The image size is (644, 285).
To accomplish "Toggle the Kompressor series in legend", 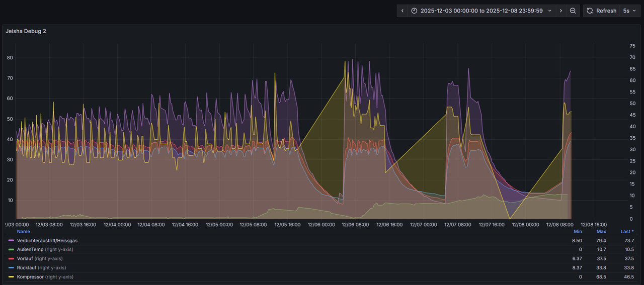I will click(30, 277).
